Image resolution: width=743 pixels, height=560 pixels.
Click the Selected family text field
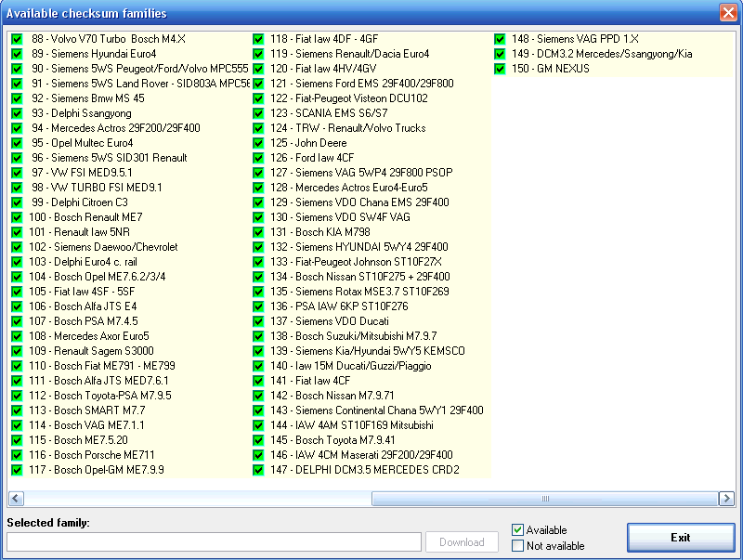(x=215, y=542)
